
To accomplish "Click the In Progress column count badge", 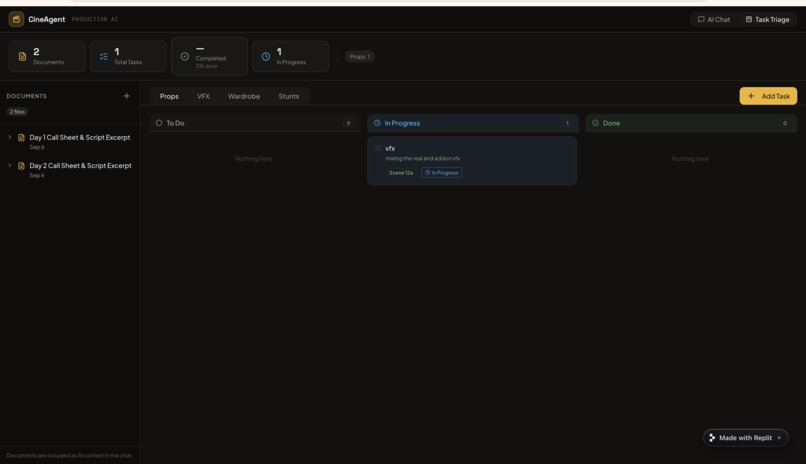I will [x=567, y=123].
